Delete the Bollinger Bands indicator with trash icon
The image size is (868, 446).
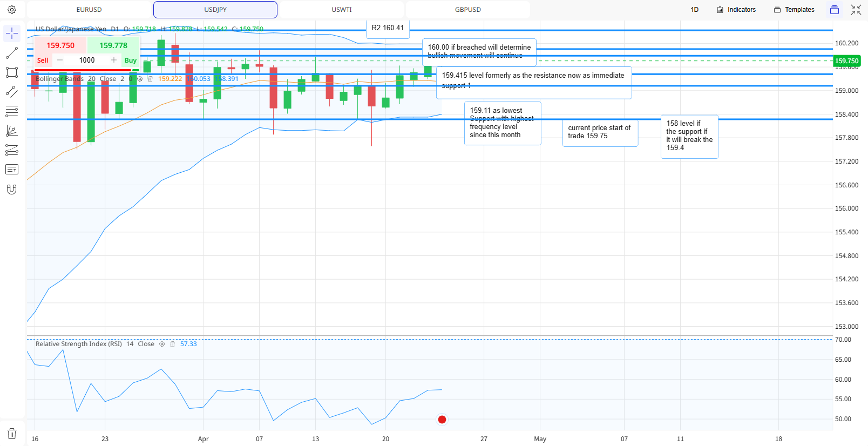click(151, 79)
